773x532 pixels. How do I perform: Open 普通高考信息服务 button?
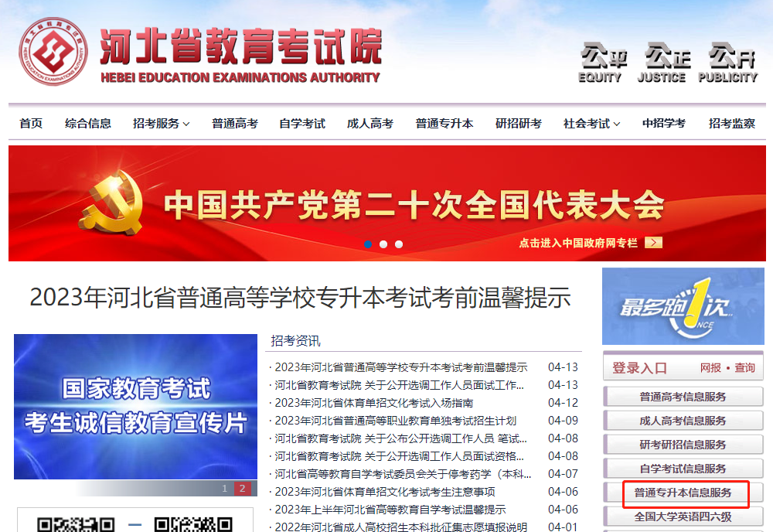point(683,397)
